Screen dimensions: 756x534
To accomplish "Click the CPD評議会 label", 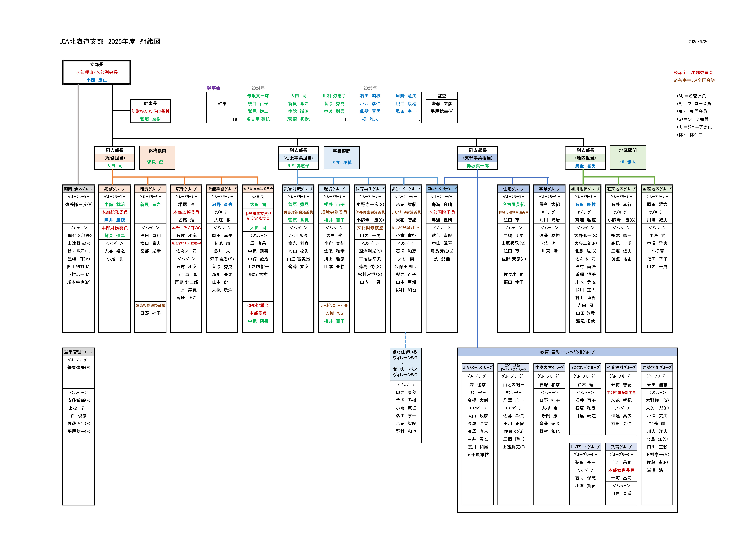I will (258, 305).
